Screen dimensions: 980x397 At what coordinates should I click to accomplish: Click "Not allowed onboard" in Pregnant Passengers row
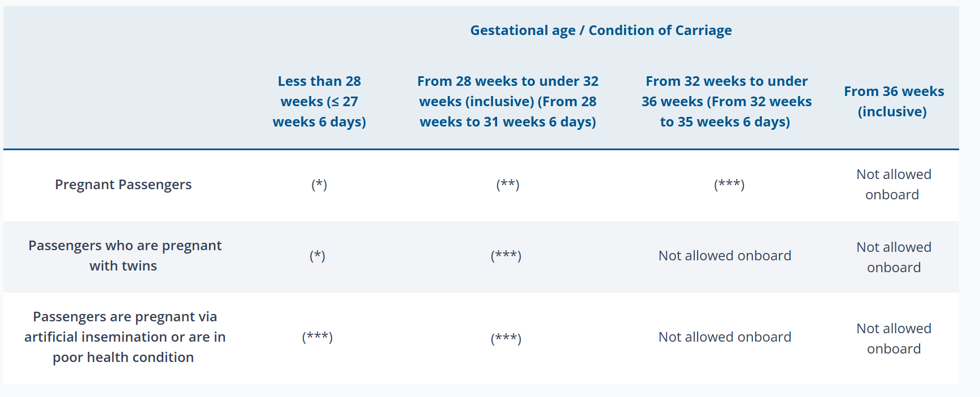[894, 185]
